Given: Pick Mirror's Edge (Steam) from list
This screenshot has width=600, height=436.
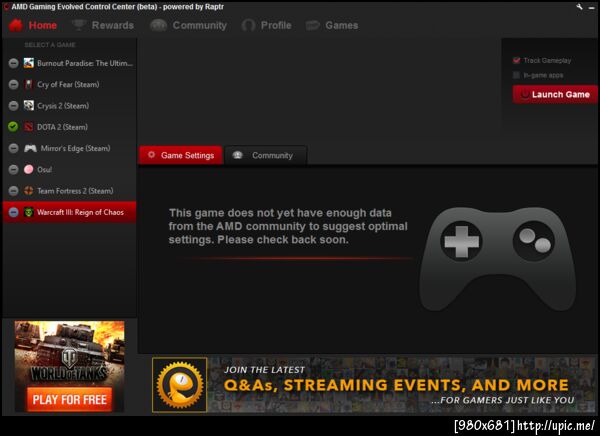Looking at the screenshot, I should (69, 148).
